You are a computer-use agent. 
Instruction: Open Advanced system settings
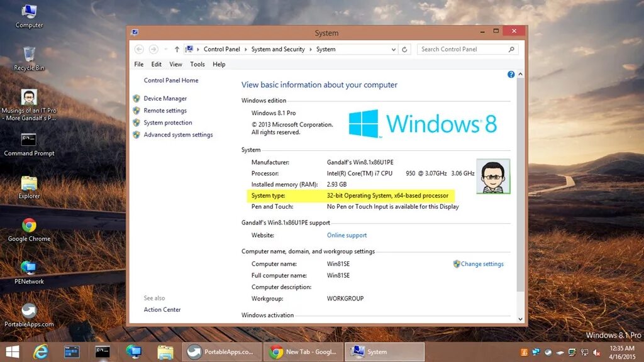pyautogui.click(x=178, y=134)
